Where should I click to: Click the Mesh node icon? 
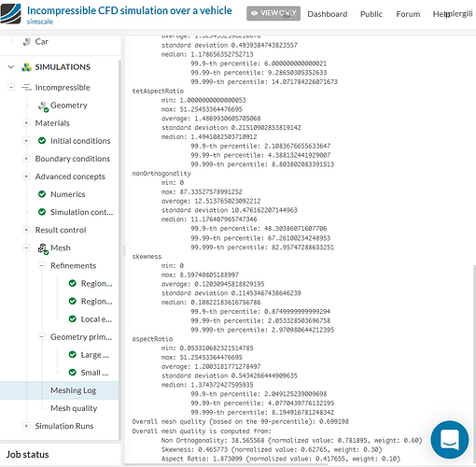43,248
